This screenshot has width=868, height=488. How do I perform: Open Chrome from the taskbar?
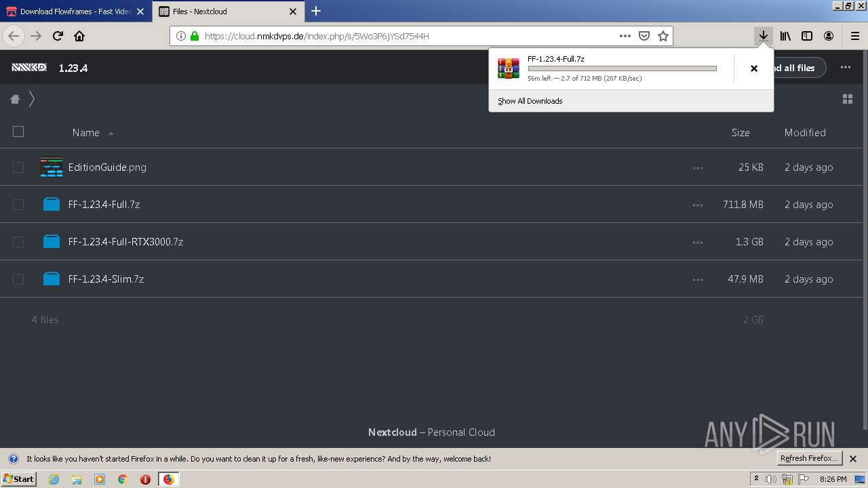[x=122, y=479]
